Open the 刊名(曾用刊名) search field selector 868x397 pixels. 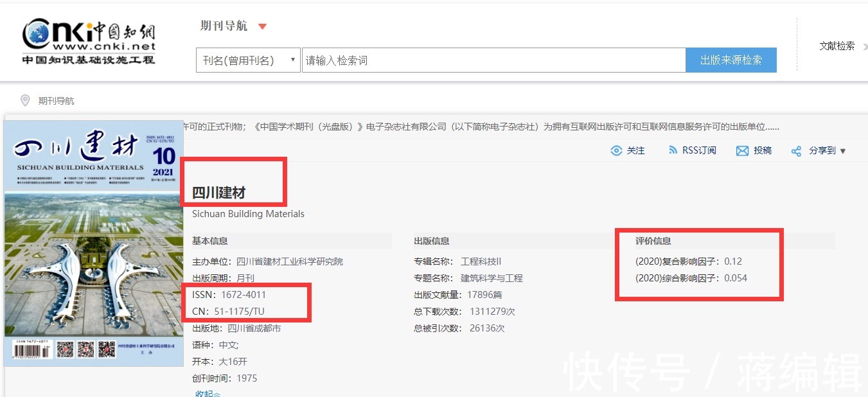tap(248, 60)
